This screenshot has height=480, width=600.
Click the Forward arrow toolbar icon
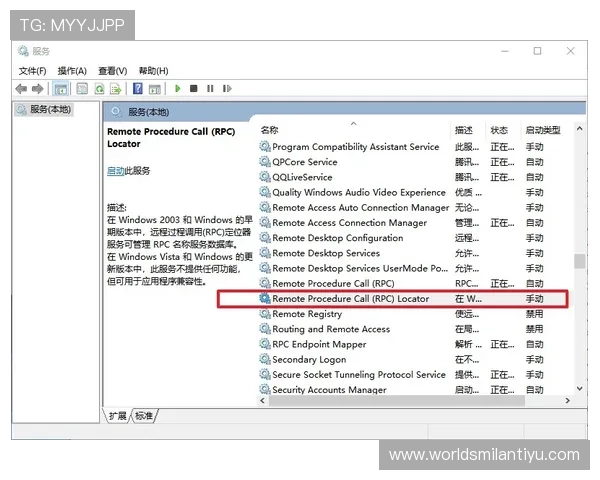point(38,89)
